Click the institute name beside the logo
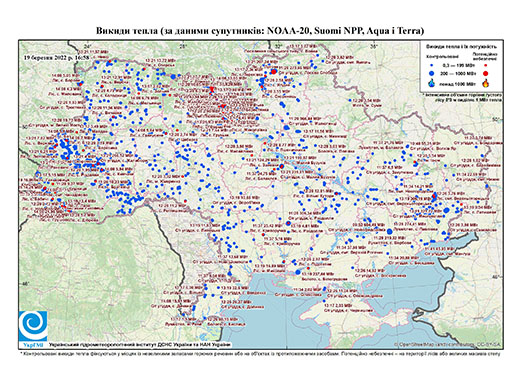Image resolution: width=520 pixels, height=368 pixels. coord(140,345)
